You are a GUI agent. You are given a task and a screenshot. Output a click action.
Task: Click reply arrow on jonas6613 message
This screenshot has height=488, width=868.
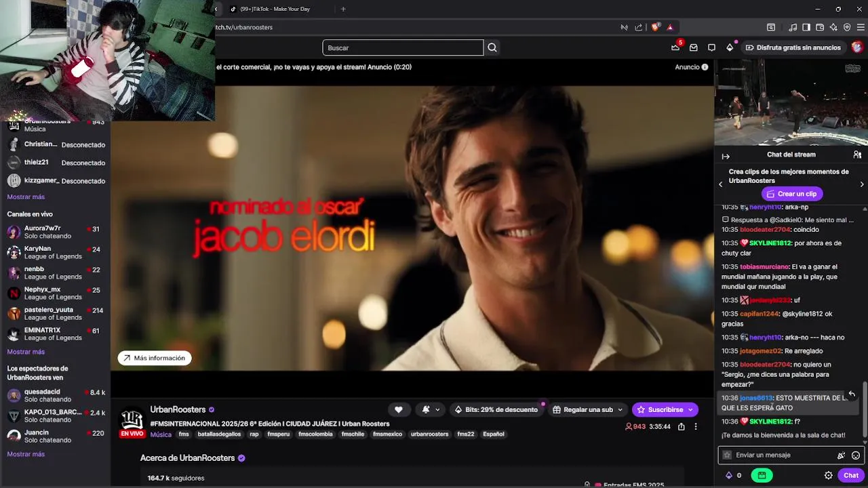pos(852,394)
